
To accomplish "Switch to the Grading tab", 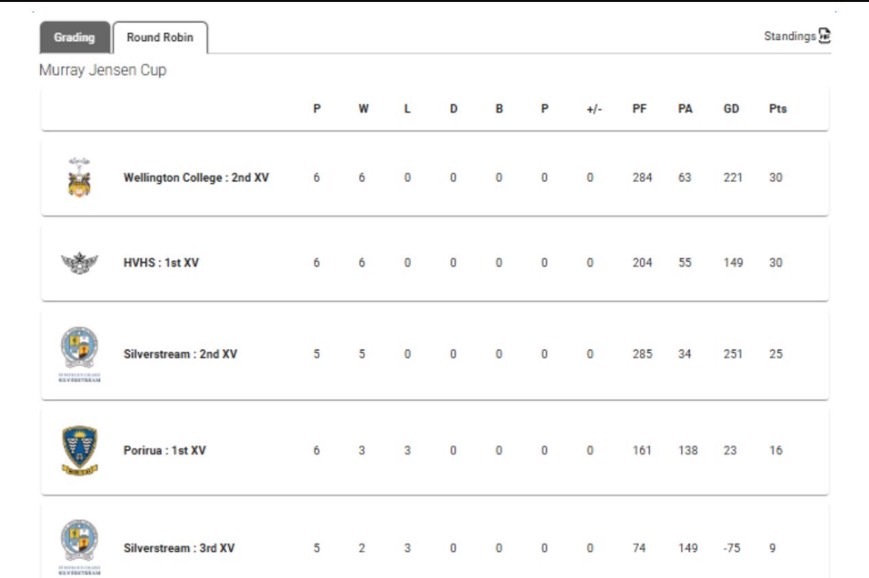I will 75,37.
